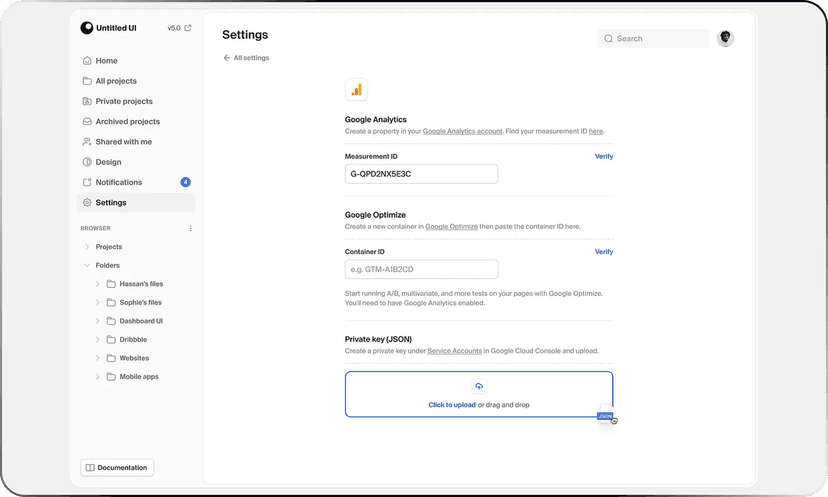Focus the Container ID input field
This screenshot has height=497, width=828.
tap(421, 269)
